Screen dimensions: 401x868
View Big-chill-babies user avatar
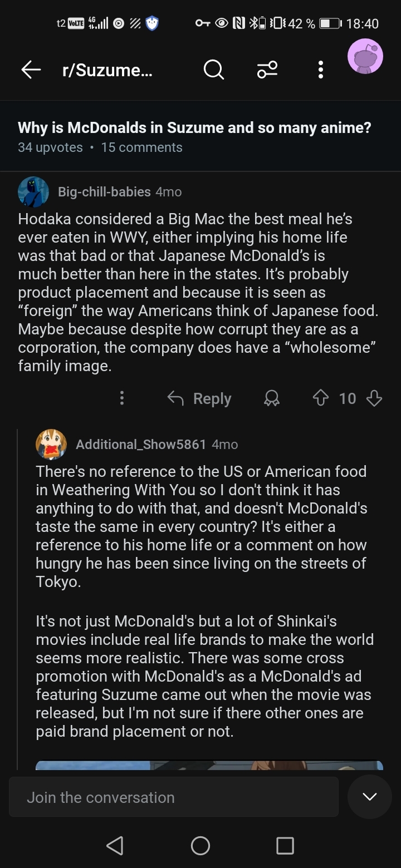tap(33, 192)
